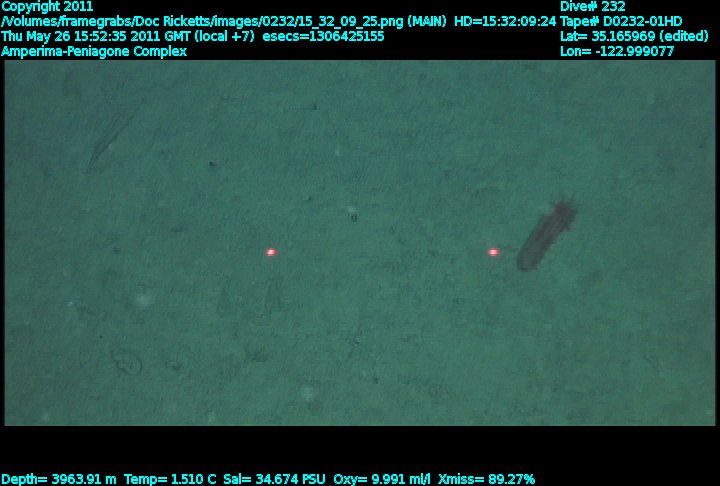Click the Depth= 3963.91 m reading
This screenshot has height=486, width=720.
tap(59, 479)
